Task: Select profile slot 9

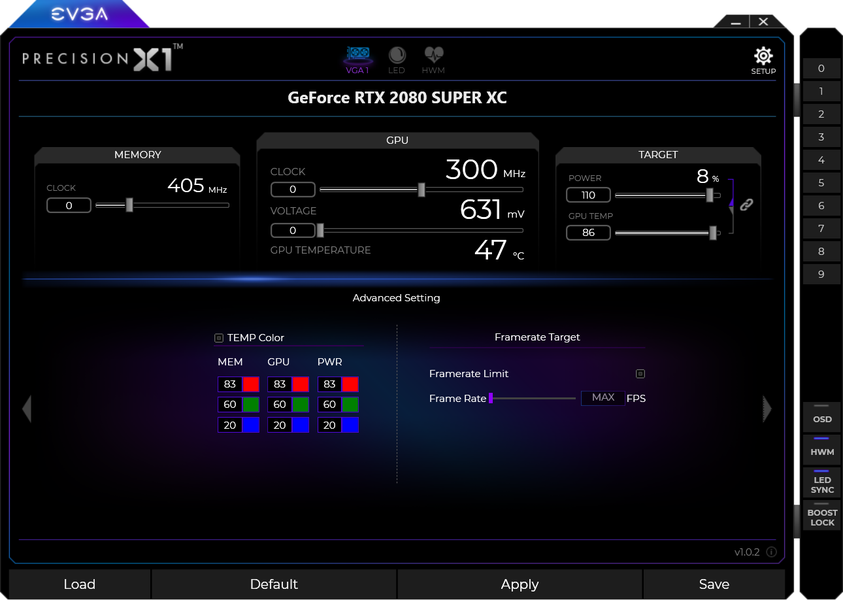Action: tap(821, 274)
